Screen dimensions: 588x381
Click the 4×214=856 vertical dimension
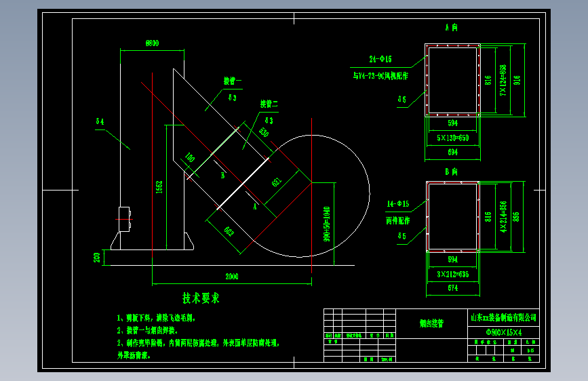(503, 217)
